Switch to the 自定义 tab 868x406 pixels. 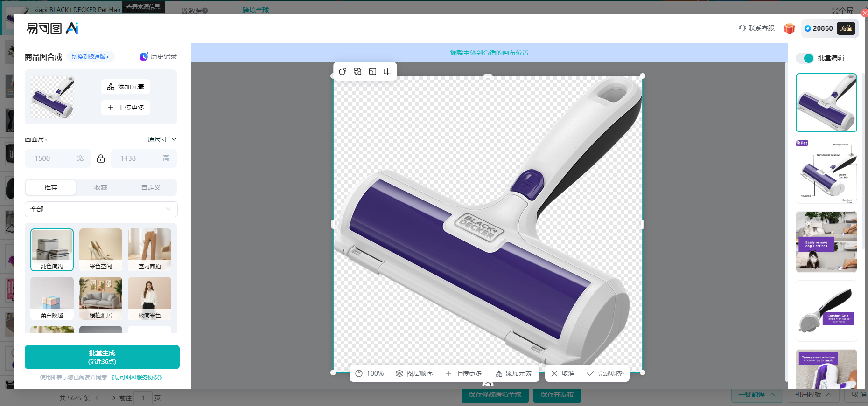coord(151,187)
